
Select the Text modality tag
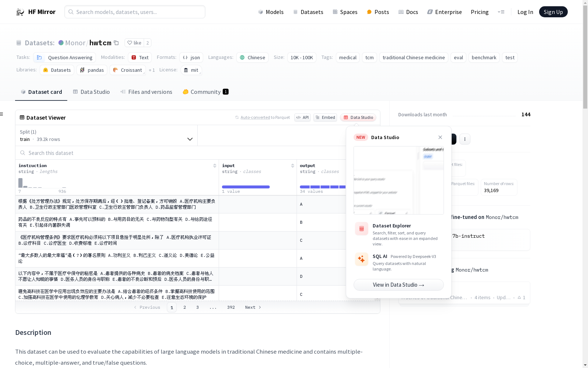(140, 57)
